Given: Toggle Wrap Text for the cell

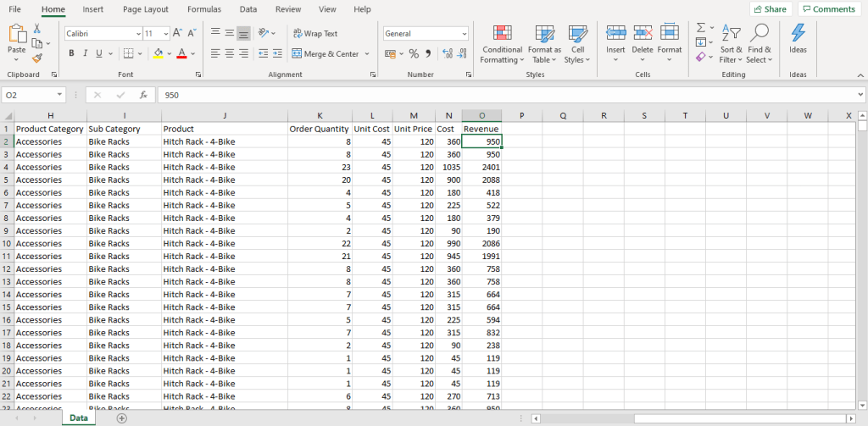Looking at the screenshot, I should pos(314,33).
